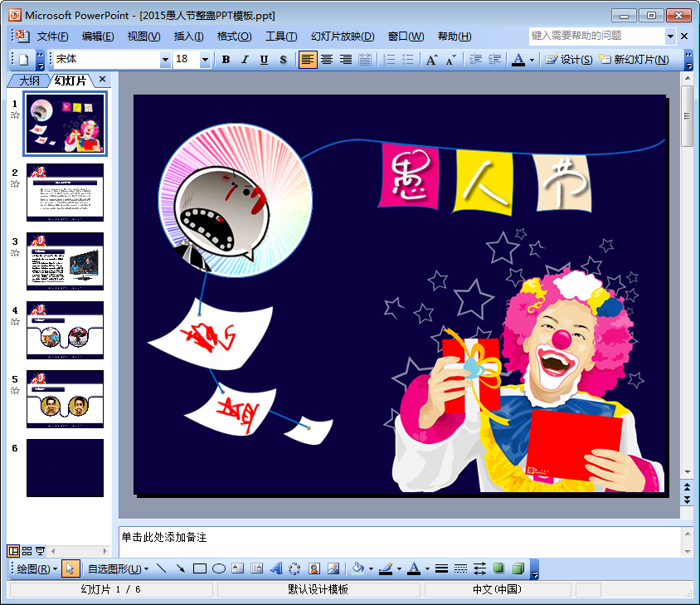Viewport: 700px width, 605px height.
Task: Insert Clip Art
Action: [314, 568]
